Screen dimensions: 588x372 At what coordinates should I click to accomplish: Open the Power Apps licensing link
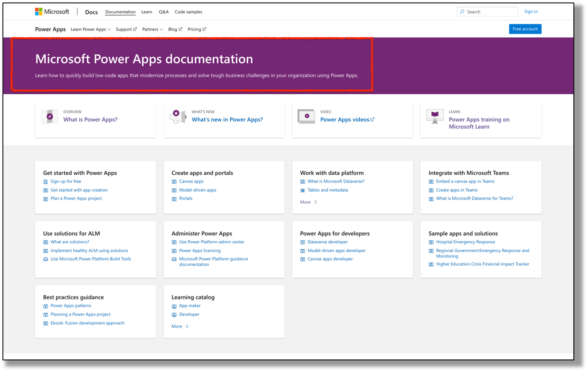tap(200, 251)
